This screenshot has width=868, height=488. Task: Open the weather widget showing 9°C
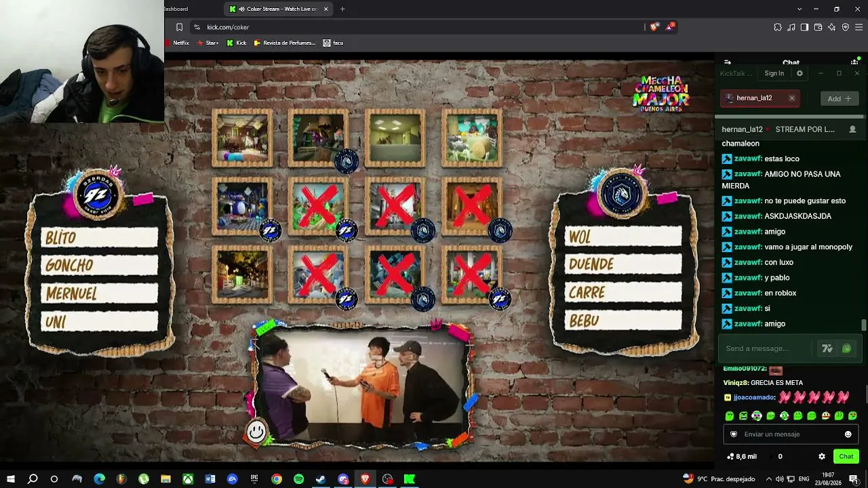coord(719,479)
